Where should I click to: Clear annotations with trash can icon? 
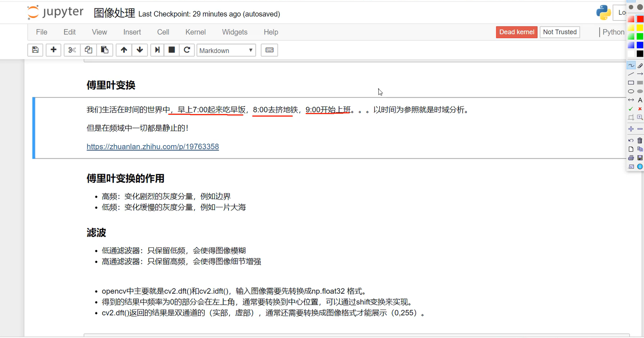(x=640, y=141)
